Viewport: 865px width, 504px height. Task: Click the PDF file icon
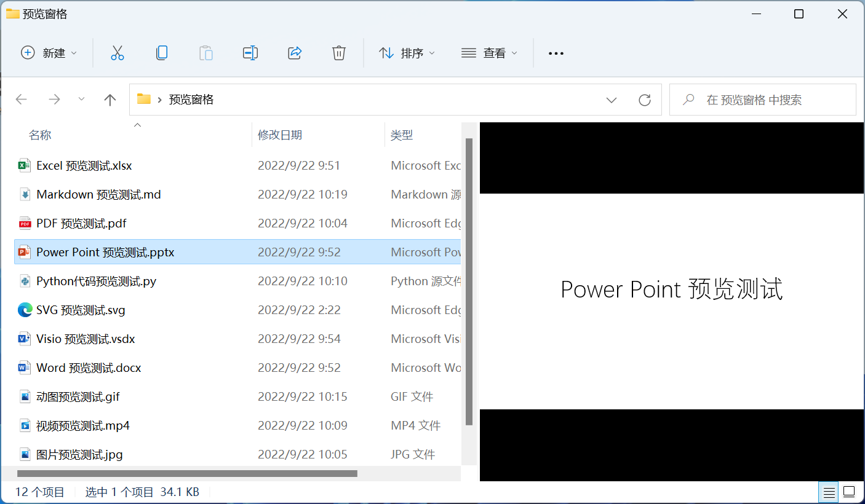pyautogui.click(x=25, y=223)
